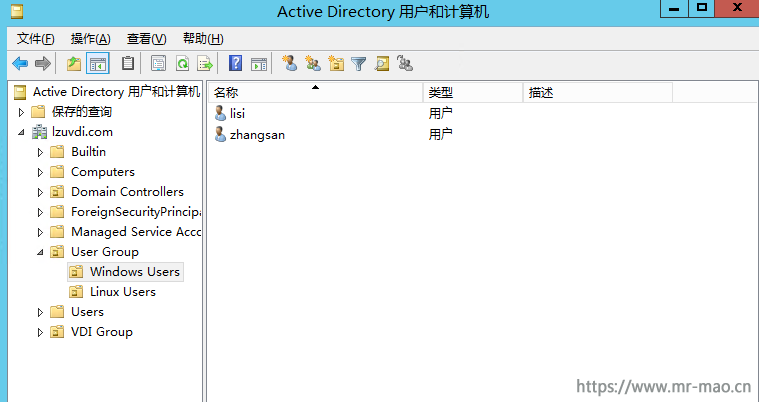Viewport: 759px width, 402px height.
Task: Expand the Computers container
Action: click(41, 172)
